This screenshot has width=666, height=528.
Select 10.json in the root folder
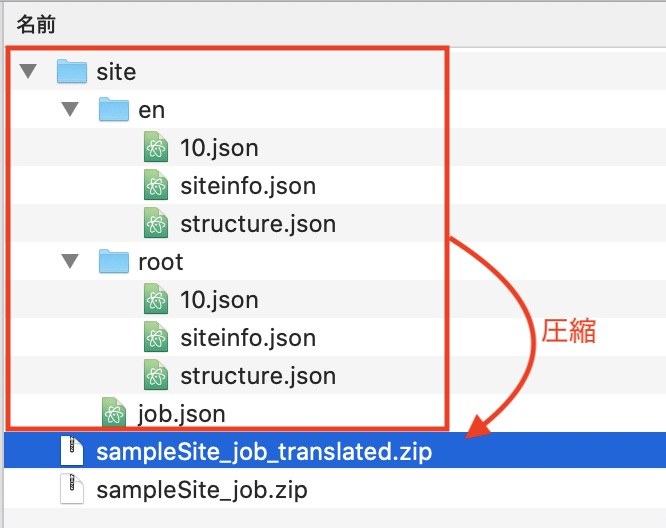(219, 300)
